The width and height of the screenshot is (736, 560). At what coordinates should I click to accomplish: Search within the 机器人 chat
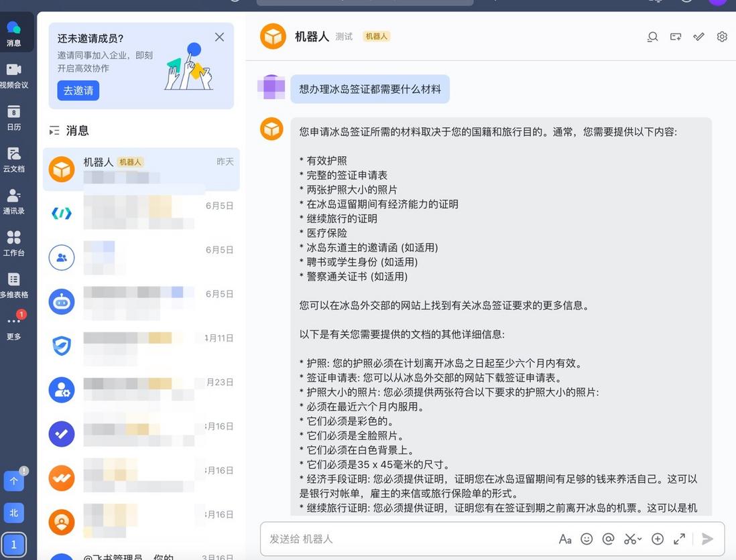click(x=652, y=37)
